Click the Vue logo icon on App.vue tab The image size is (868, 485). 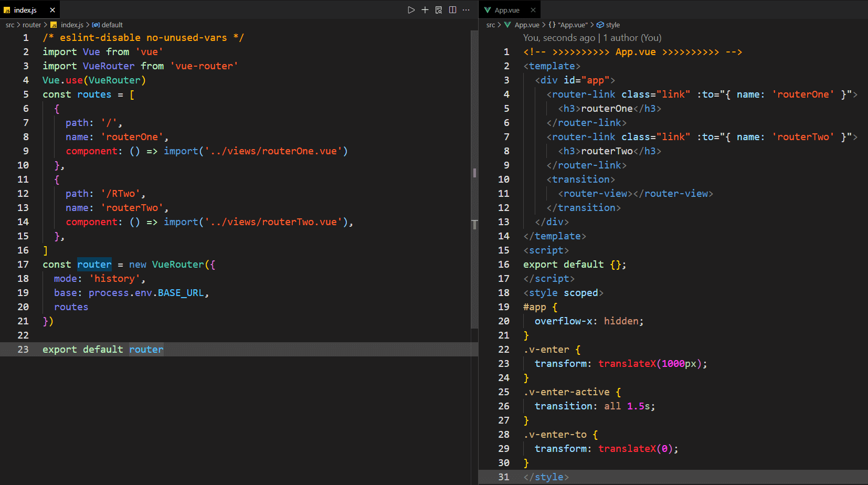pyautogui.click(x=488, y=10)
